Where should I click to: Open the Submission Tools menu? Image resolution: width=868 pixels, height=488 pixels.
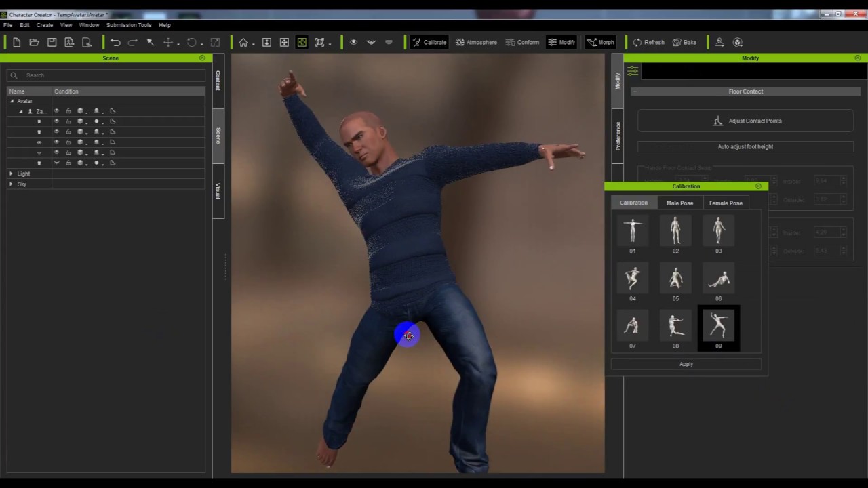pyautogui.click(x=129, y=25)
